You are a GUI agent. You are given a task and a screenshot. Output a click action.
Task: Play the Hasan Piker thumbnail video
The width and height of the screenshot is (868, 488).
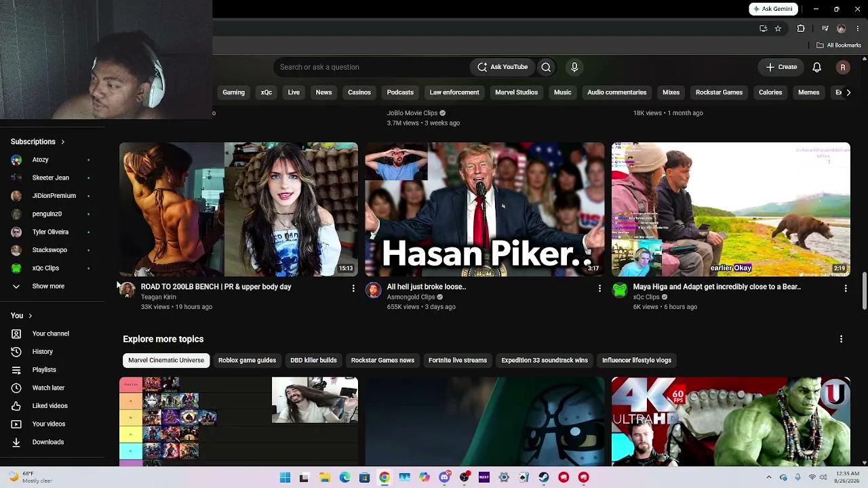pos(485,209)
